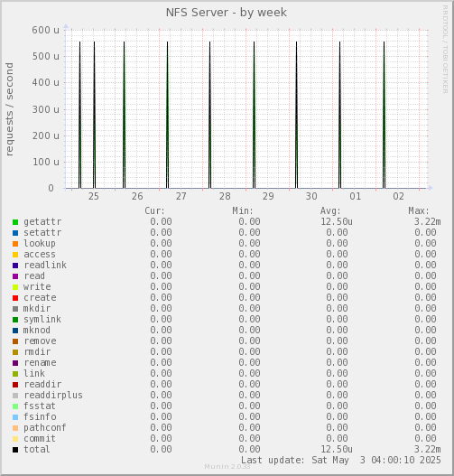Click the Max: column header
The height and width of the screenshot is (476, 454).
[x=419, y=211]
